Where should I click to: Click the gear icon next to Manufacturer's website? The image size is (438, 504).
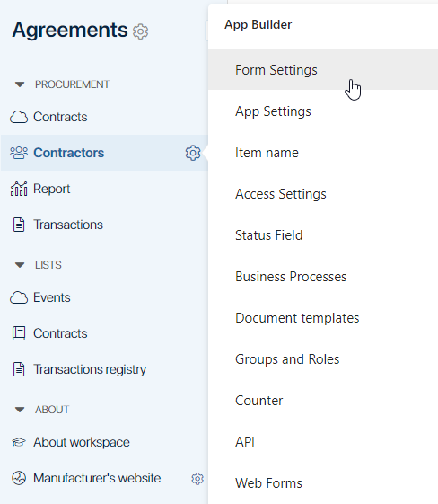coord(197,479)
